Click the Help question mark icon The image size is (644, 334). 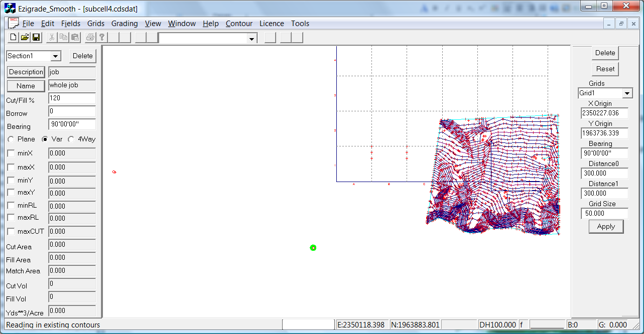(x=101, y=38)
